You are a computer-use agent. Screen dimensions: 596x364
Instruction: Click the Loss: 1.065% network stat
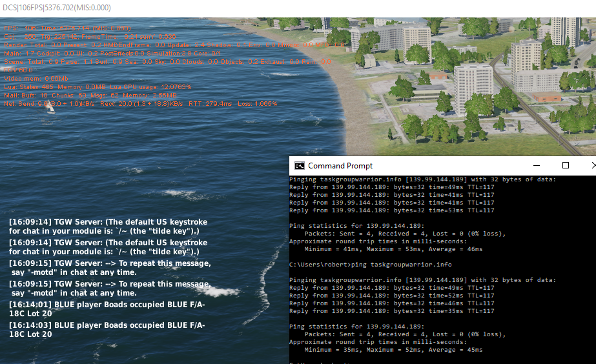tap(258, 104)
